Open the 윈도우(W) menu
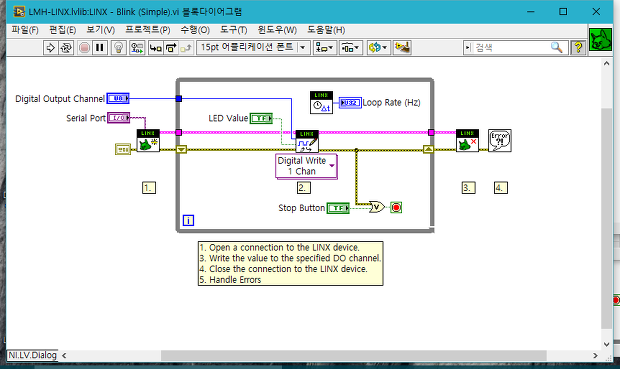This screenshot has width=620, height=369. (x=277, y=30)
